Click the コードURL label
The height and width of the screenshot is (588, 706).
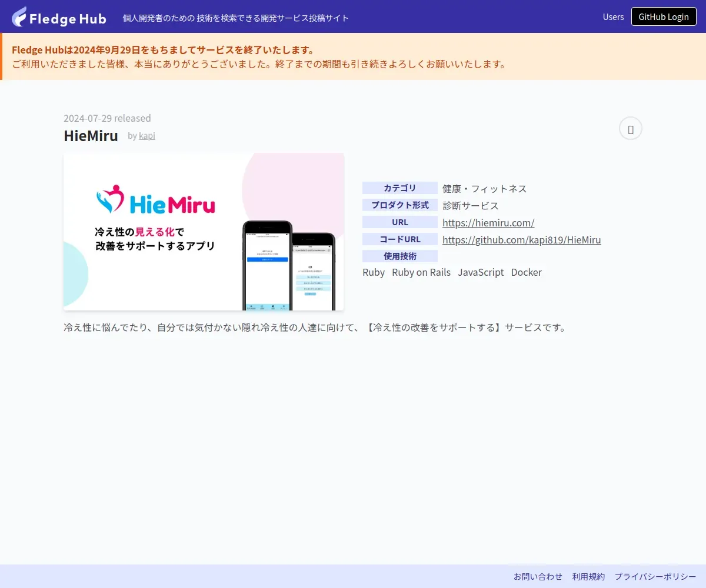(400, 239)
